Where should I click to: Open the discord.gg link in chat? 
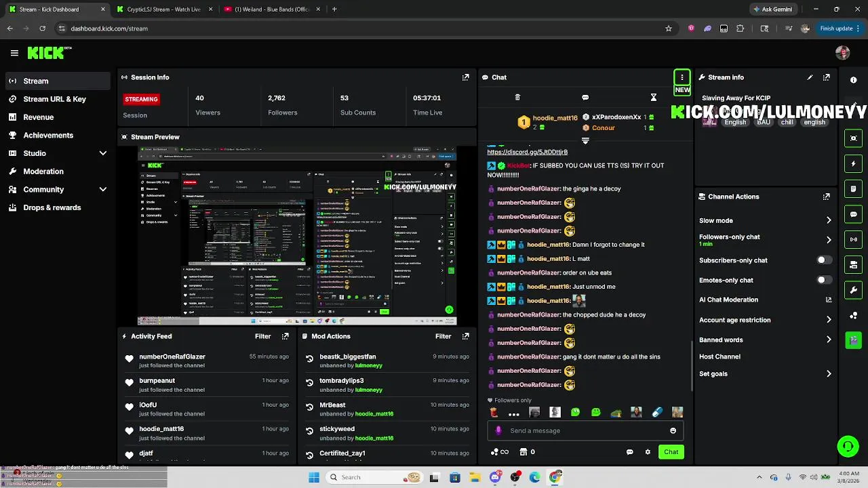[x=527, y=152]
